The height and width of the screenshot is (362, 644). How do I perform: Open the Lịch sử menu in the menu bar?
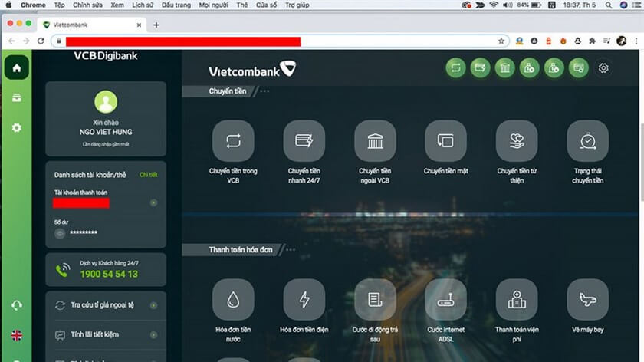tap(142, 5)
